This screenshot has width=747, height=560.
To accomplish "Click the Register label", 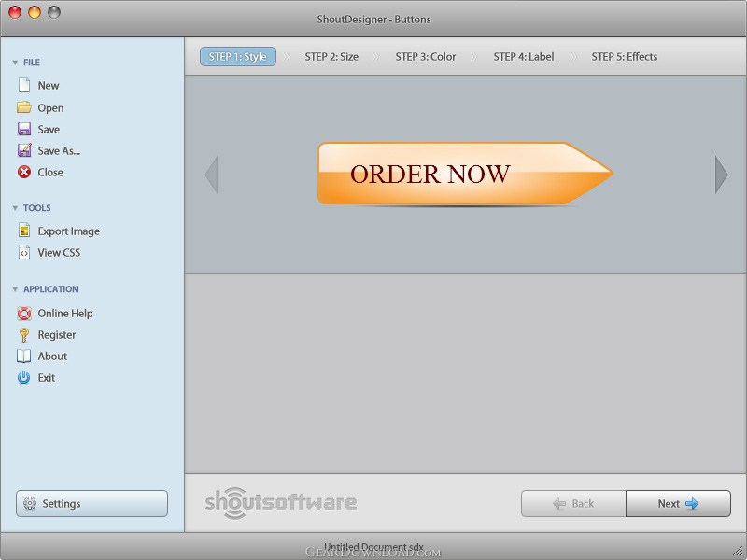I will click(x=57, y=335).
